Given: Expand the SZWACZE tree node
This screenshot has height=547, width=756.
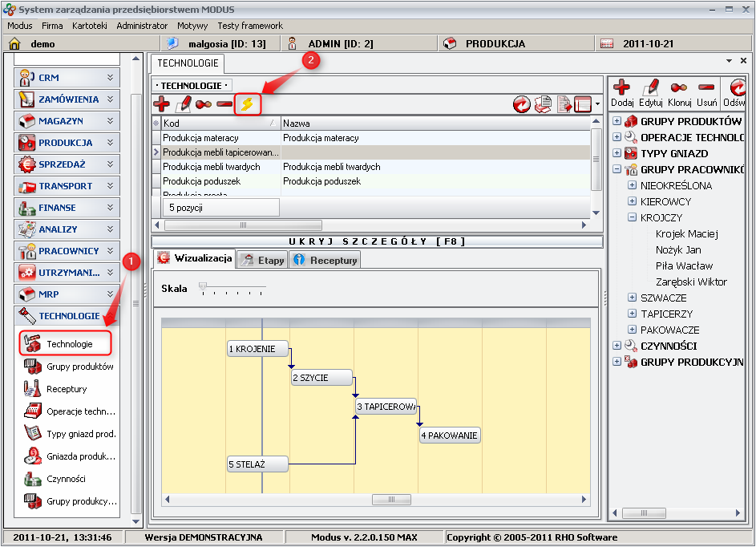Looking at the screenshot, I should point(633,298).
